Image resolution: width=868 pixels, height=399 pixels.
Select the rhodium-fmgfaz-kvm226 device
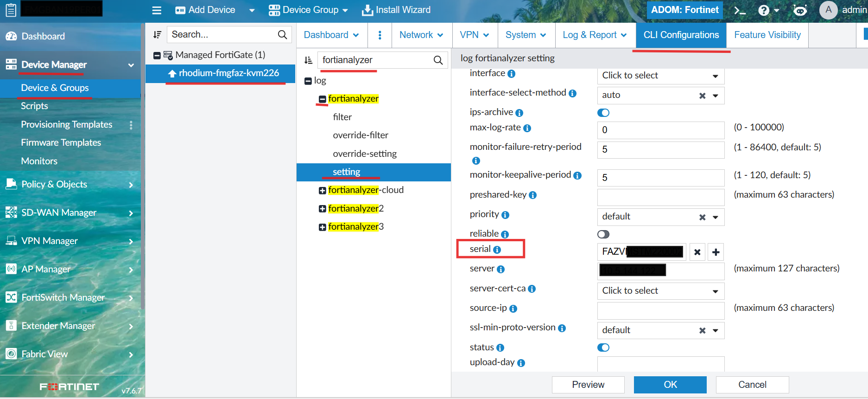pos(221,73)
